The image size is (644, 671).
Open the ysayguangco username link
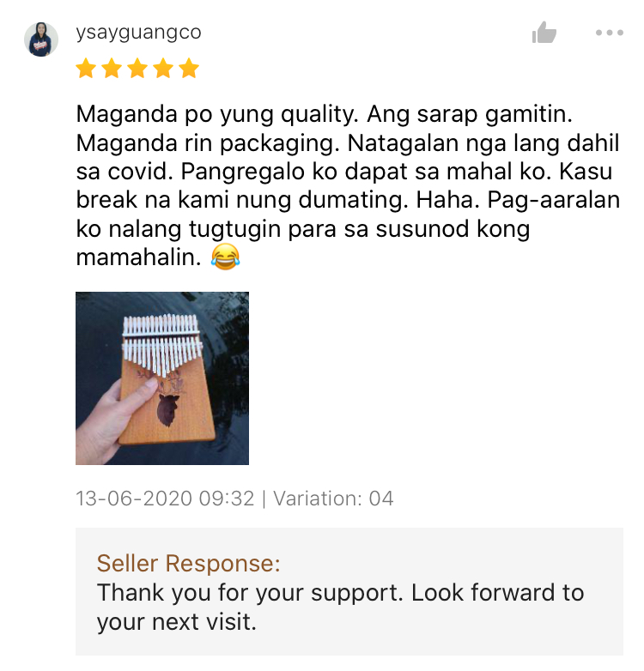139,33
